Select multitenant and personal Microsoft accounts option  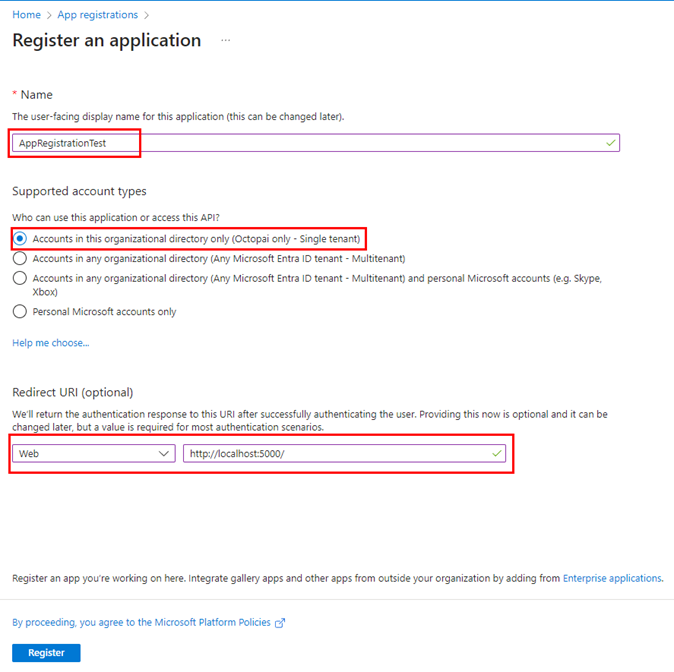(x=19, y=279)
